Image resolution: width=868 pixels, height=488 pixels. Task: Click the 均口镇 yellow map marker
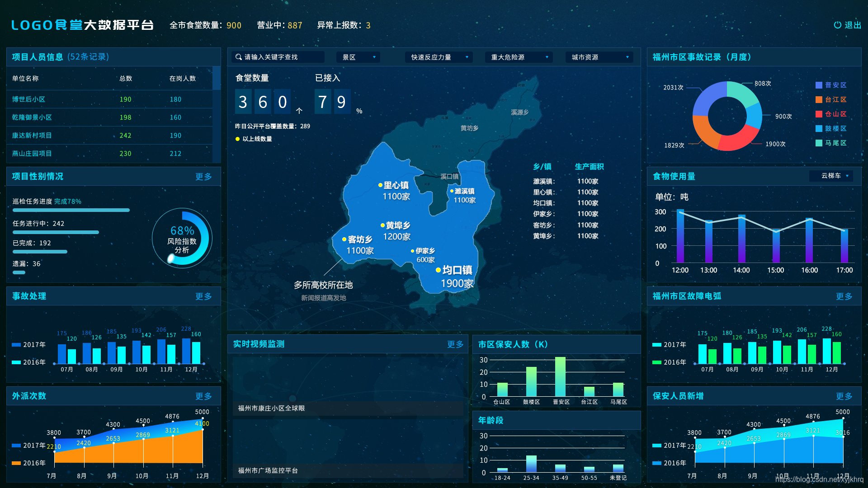(x=438, y=270)
